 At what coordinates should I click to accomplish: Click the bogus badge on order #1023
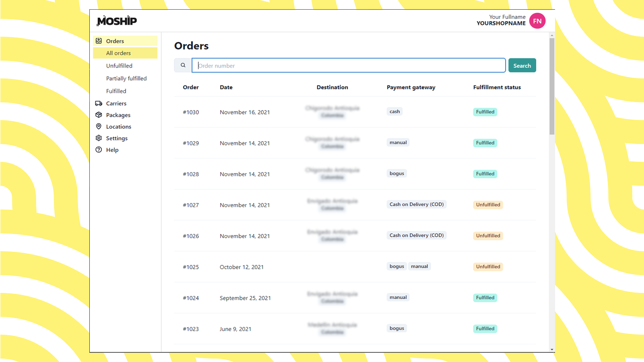397,328
